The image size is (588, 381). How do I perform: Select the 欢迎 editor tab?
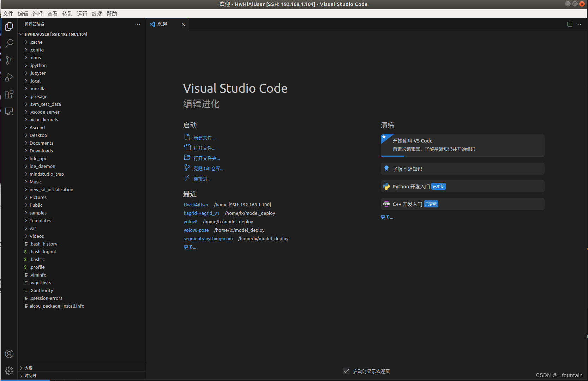point(167,24)
